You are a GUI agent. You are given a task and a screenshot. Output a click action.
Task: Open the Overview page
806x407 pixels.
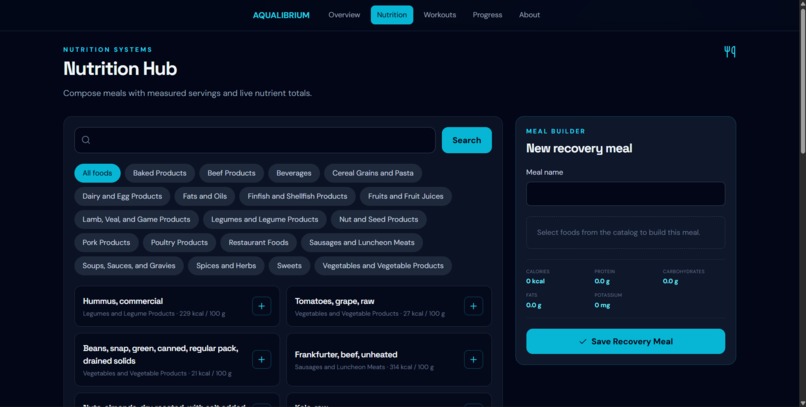(x=344, y=15)
